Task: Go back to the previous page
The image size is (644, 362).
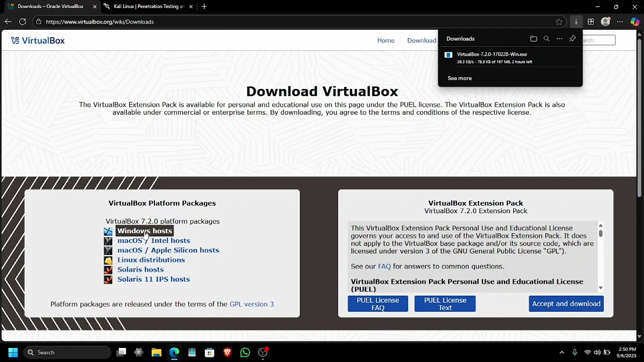Action: coord(8,22)
